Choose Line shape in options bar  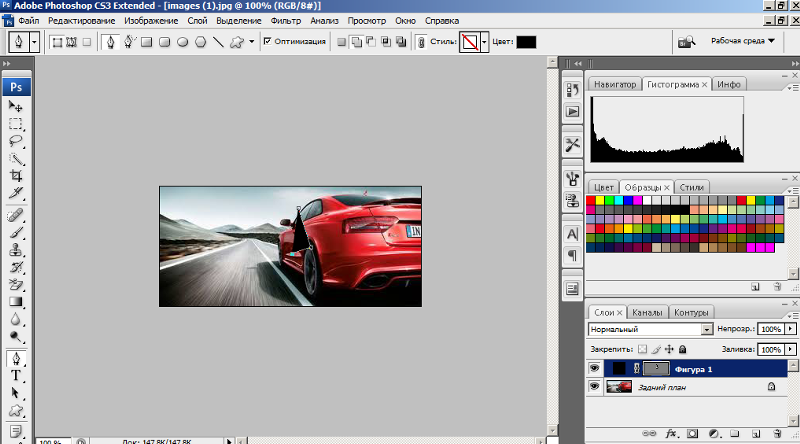pos(218,42)
